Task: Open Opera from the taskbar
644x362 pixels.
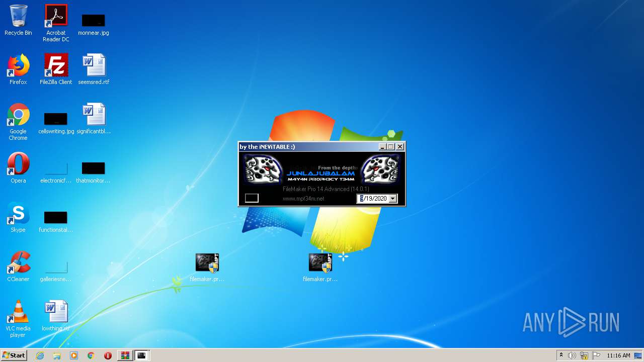Action: click(x=108, y=355)
